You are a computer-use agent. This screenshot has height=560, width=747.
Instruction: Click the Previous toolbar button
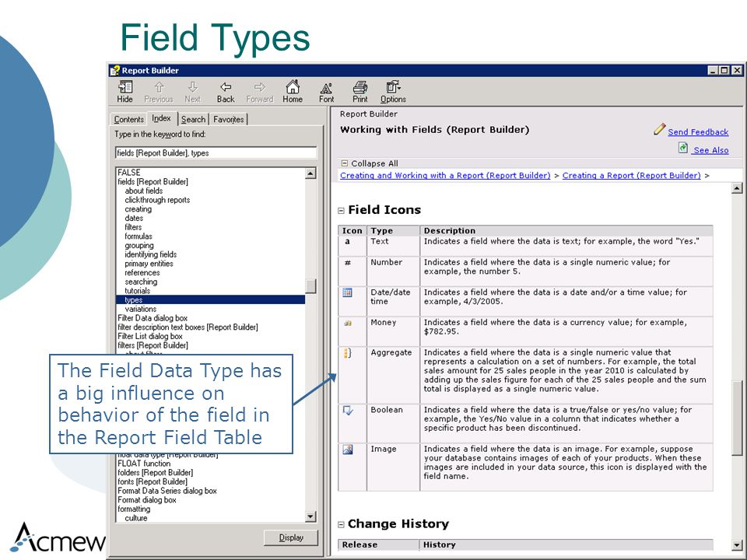[159, 92]
